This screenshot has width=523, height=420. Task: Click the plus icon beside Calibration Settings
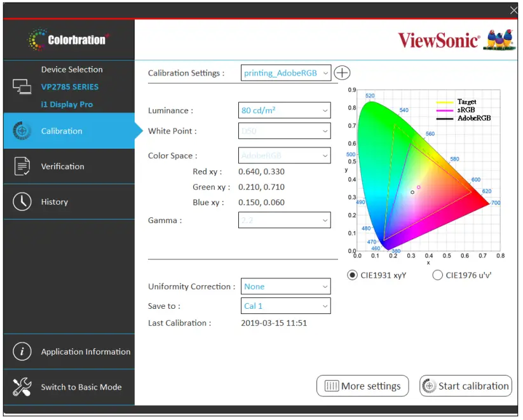(342, 72)
